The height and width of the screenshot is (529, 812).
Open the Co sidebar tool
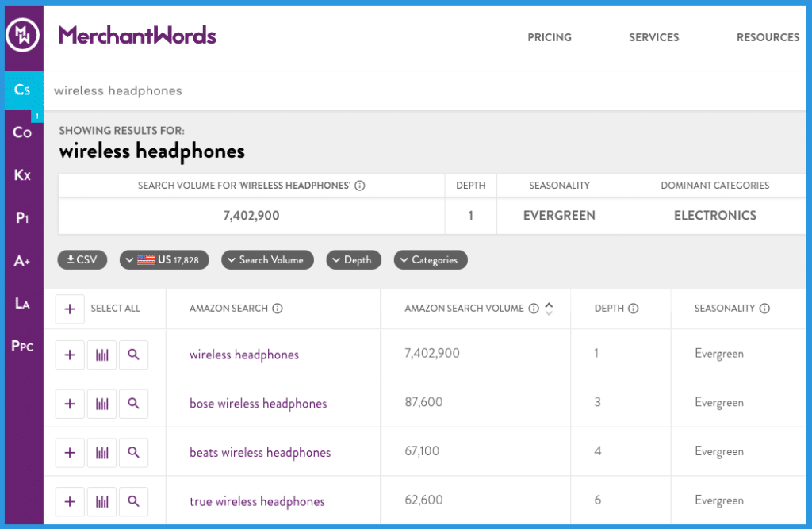(x=22, y=132)
